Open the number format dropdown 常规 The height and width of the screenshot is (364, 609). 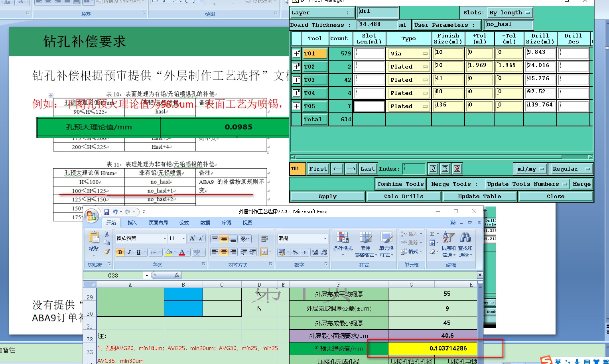point(325,238)
